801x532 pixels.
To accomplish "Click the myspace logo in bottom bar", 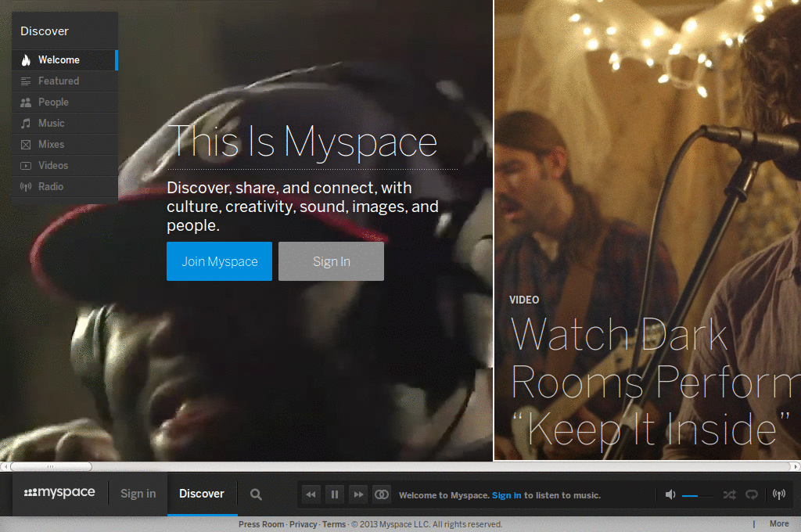I will (x=59, y=493).
